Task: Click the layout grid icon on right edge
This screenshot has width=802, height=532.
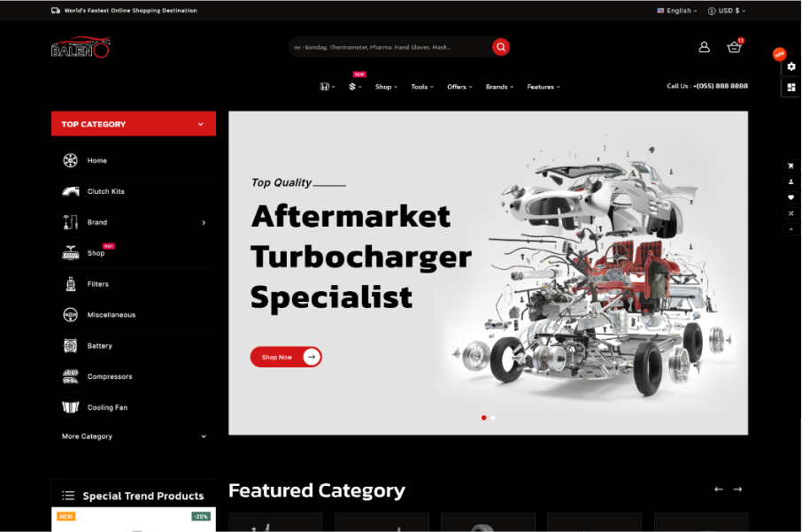Action: click(x=791, y=87)
